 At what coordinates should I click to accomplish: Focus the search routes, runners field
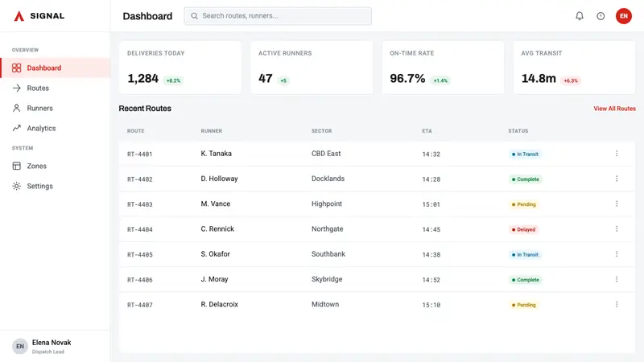click(x=278, y=16)
